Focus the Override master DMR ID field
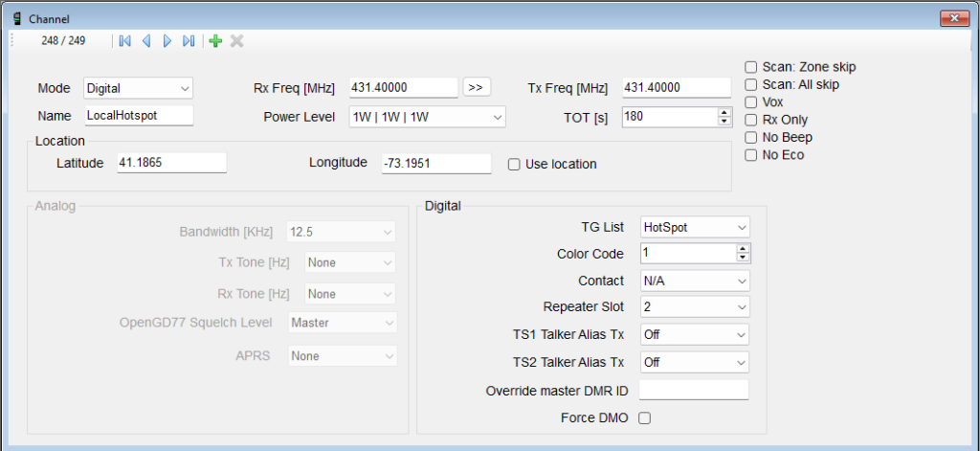 [693, 389]
